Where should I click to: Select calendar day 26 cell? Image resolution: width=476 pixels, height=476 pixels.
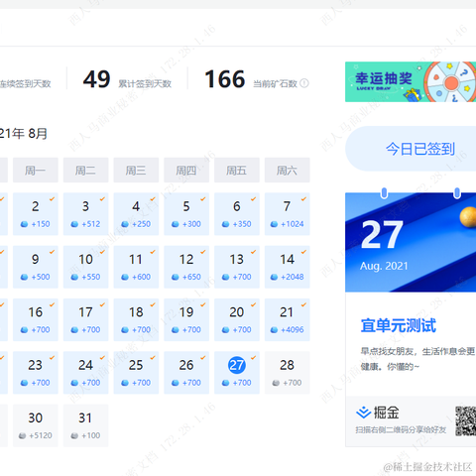(x=186, y=373)
